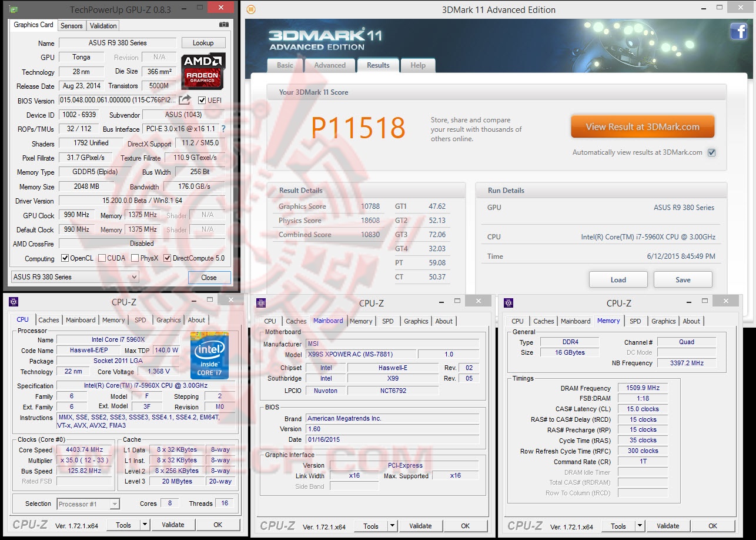Click the Physics Score value 18608

tap(370, 221)
